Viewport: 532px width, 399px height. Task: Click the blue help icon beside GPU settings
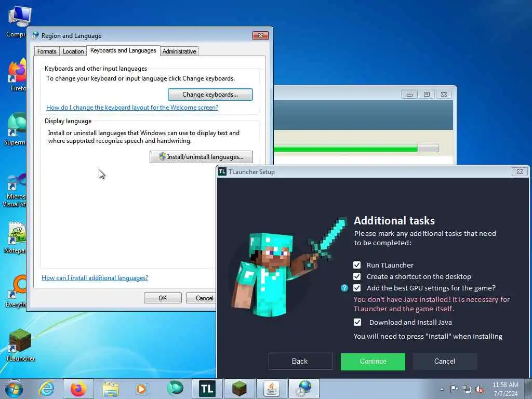pyautogui.click(x=344, y=288)
